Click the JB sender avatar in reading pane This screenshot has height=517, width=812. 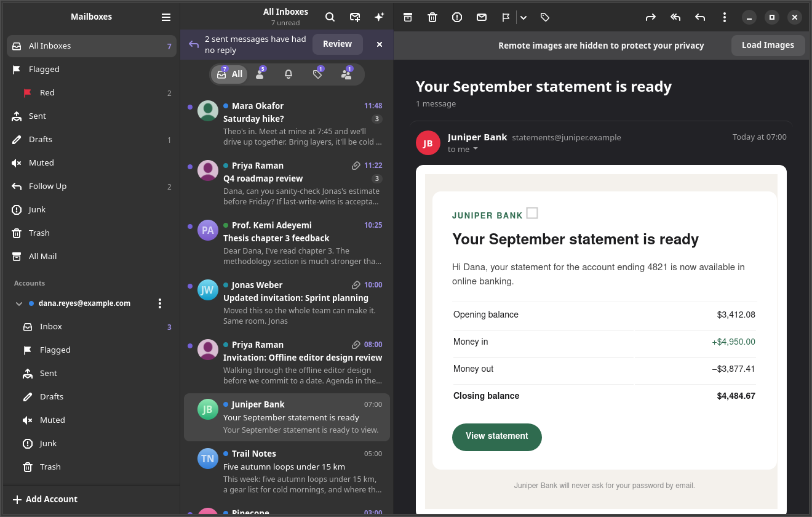point(428,143)
